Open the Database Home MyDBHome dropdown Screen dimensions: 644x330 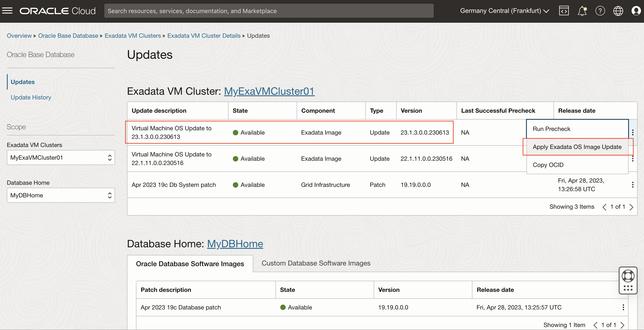(x=61, y=195)
